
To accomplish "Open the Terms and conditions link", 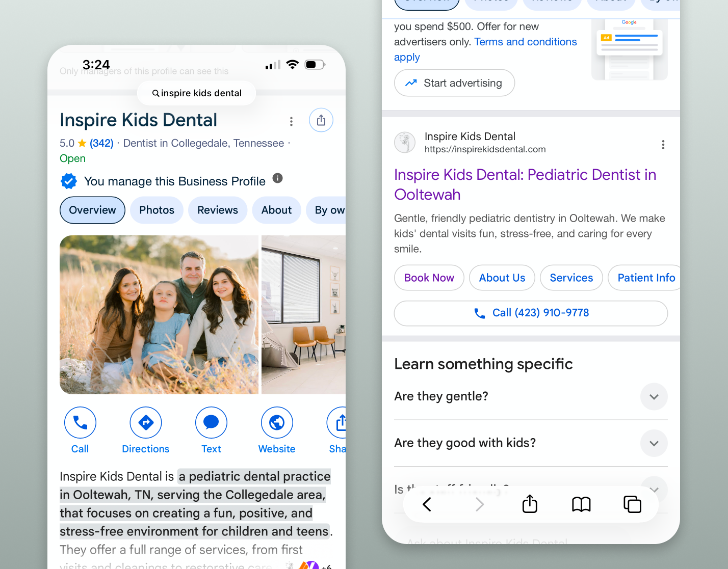I will (x=526, y=42).
